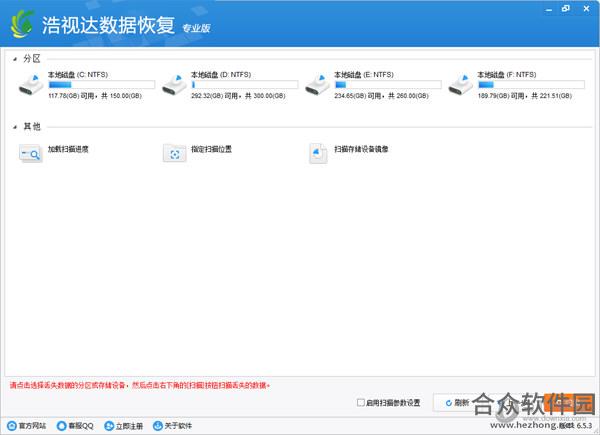Click the 关于软件 info icon
The width and height of the screenshot is (600, 435).
(x=157, y=425)
